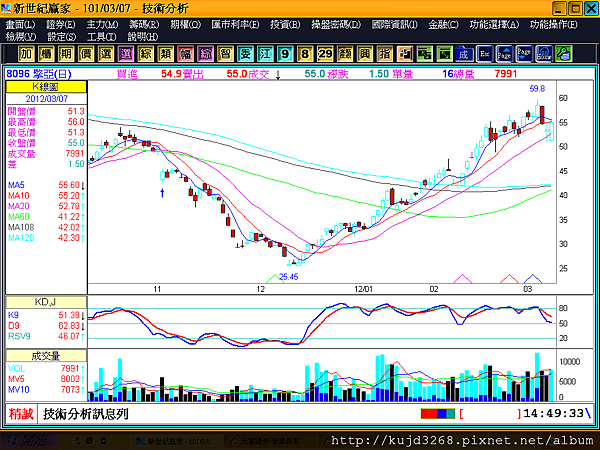This screenshot has width=600, height=450.
Task: Click the Page Down toolbar icon
Action: (x=524, y=54)
